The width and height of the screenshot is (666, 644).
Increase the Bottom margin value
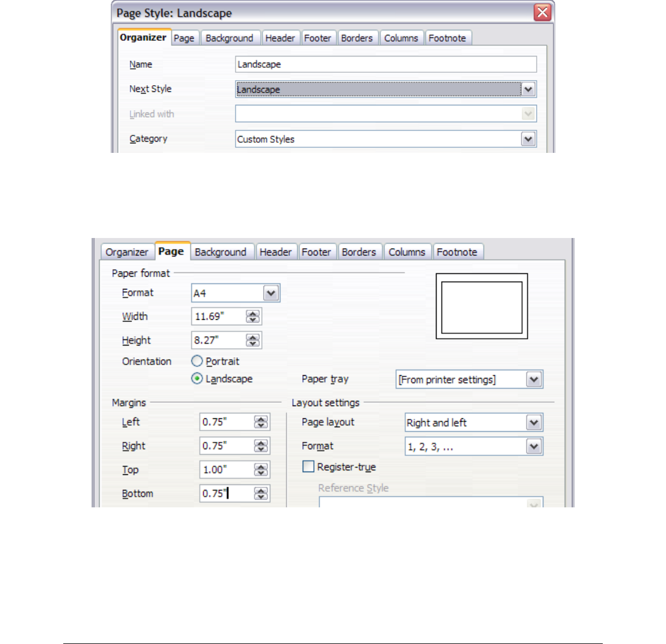261,490
